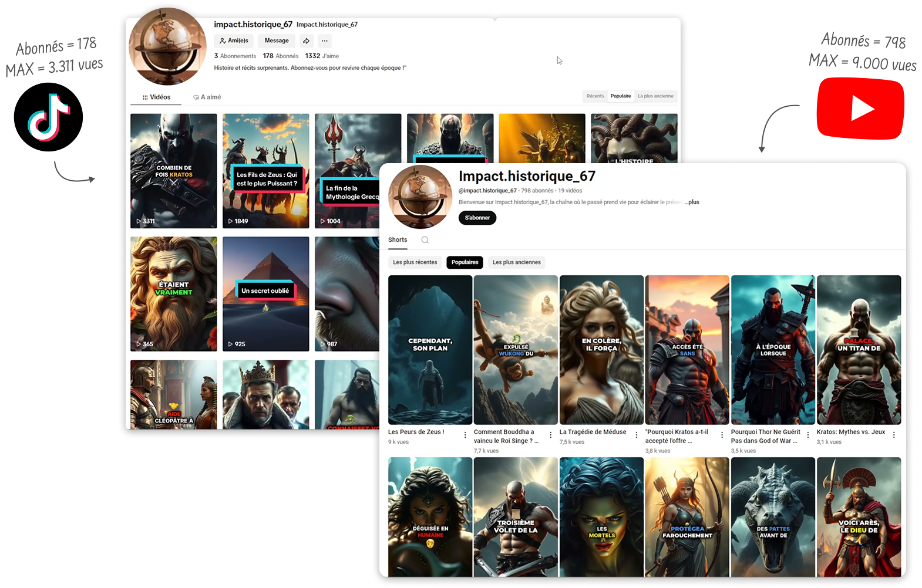Open options menu for 'Kratos: Mythes vs. Jeux'

tap(894, 435)
